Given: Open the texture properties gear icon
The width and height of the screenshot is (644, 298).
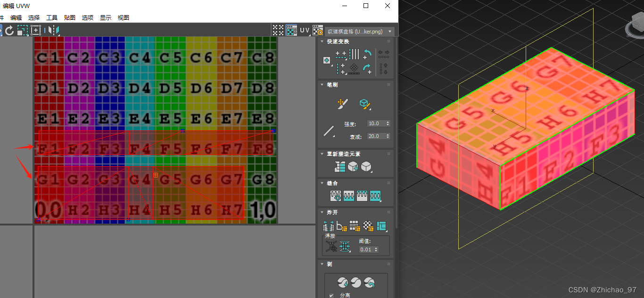Looking at the screenshot, I should point(318,31).
